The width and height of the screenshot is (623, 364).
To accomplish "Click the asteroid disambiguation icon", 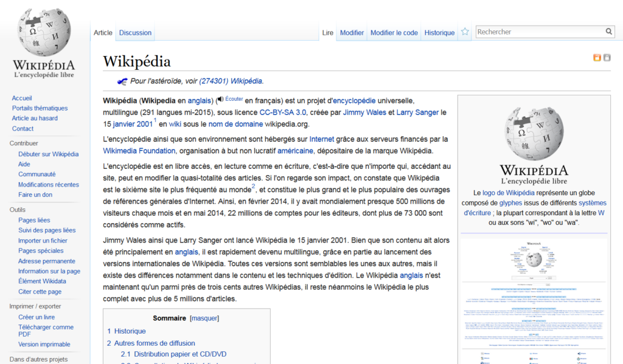I will pyautogui.click(x=122, y=81).
